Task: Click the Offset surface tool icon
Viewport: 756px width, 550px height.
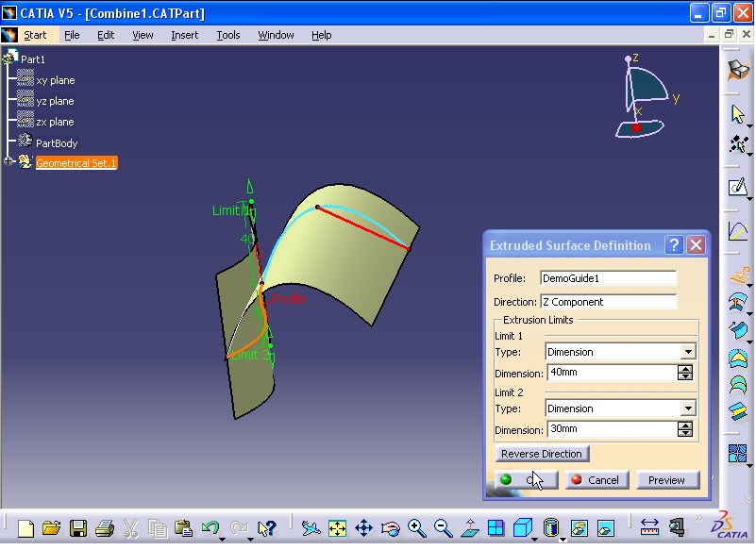Action: tap(738, 331)
